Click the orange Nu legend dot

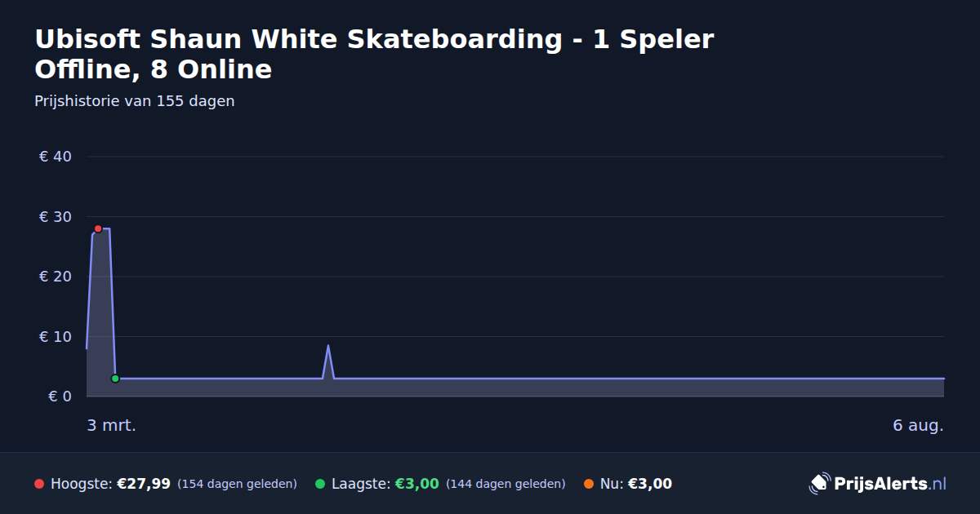(x=589, y=484)
